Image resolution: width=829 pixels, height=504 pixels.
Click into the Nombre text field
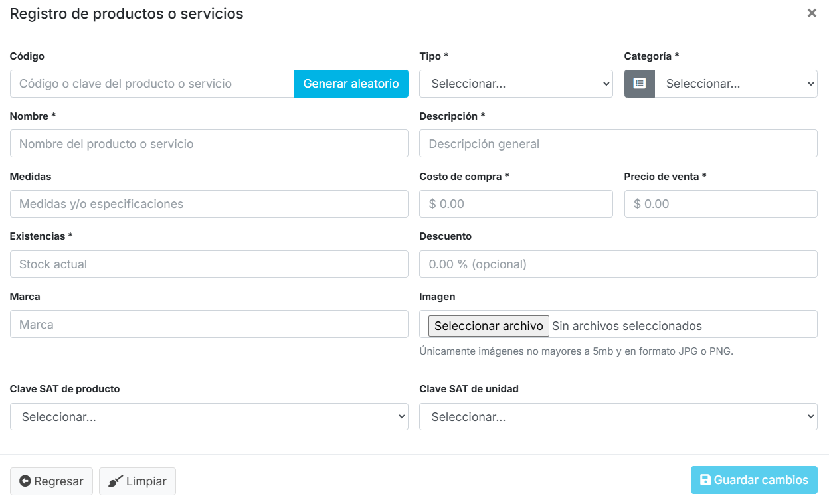click(209, 144)
